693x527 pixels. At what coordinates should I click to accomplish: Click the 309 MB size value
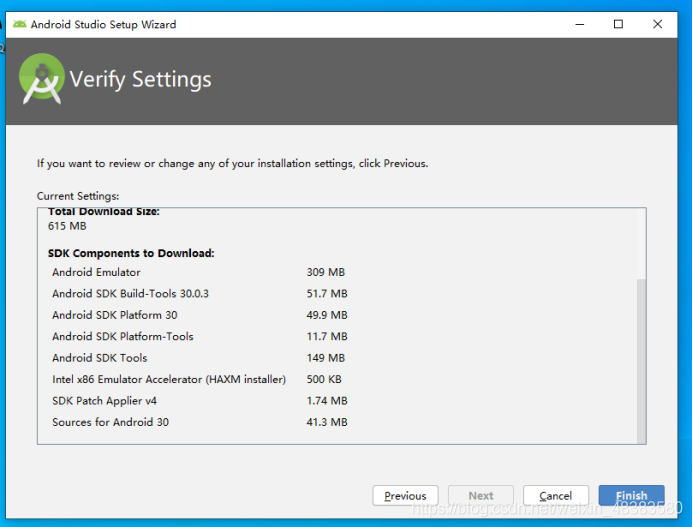pos(326,272)
